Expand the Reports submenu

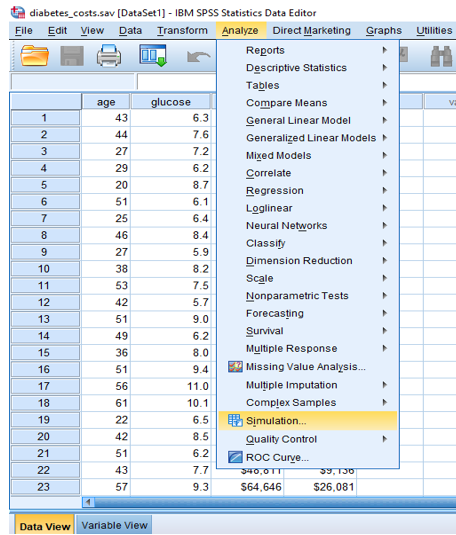[308, 50]
